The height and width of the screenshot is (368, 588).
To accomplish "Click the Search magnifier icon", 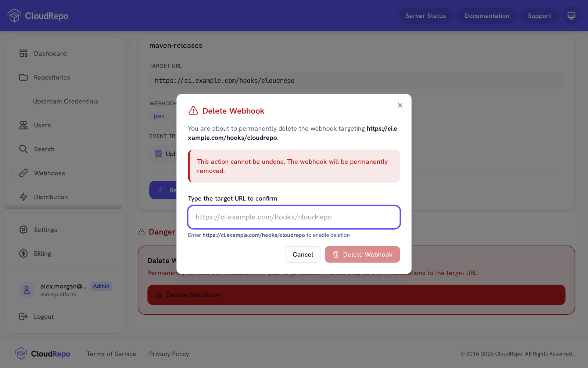I will (x=24, y=149).
